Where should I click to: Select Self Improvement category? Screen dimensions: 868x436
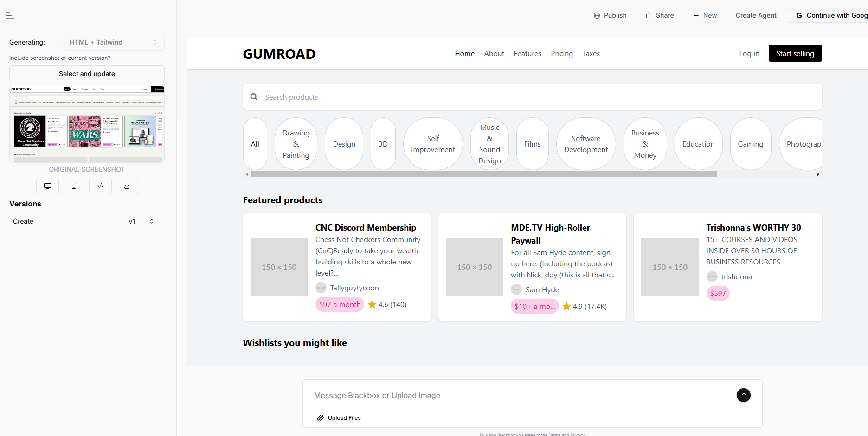coord(433,144)
